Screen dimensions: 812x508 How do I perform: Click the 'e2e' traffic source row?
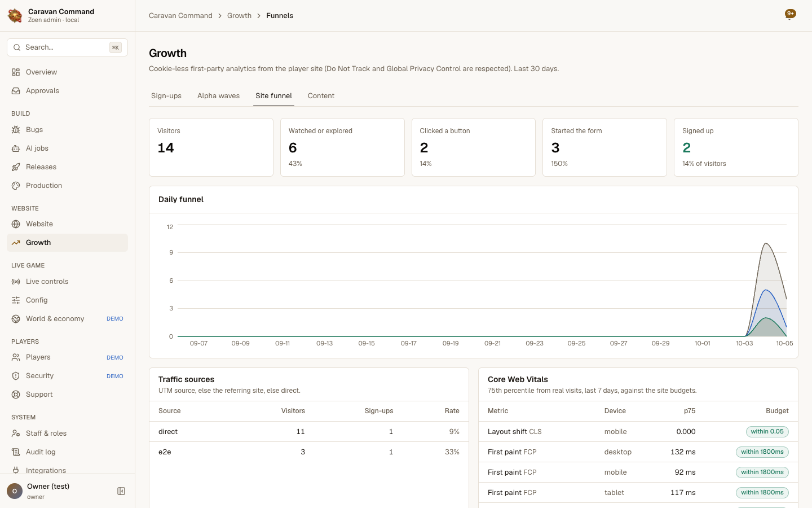pos(309,452)
